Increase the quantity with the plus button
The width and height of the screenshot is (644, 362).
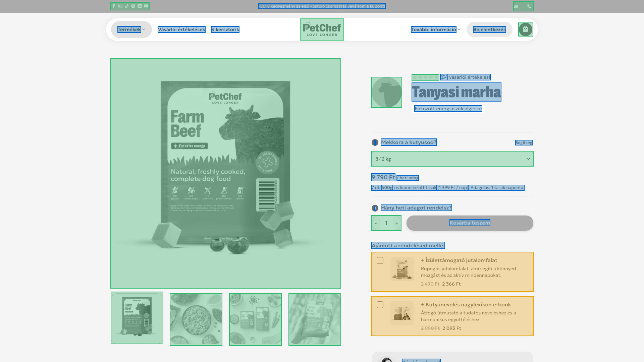click(x=397, y=223)
